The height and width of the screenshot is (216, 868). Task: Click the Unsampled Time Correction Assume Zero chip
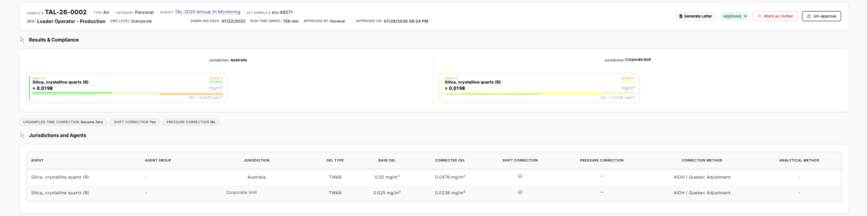63,122
